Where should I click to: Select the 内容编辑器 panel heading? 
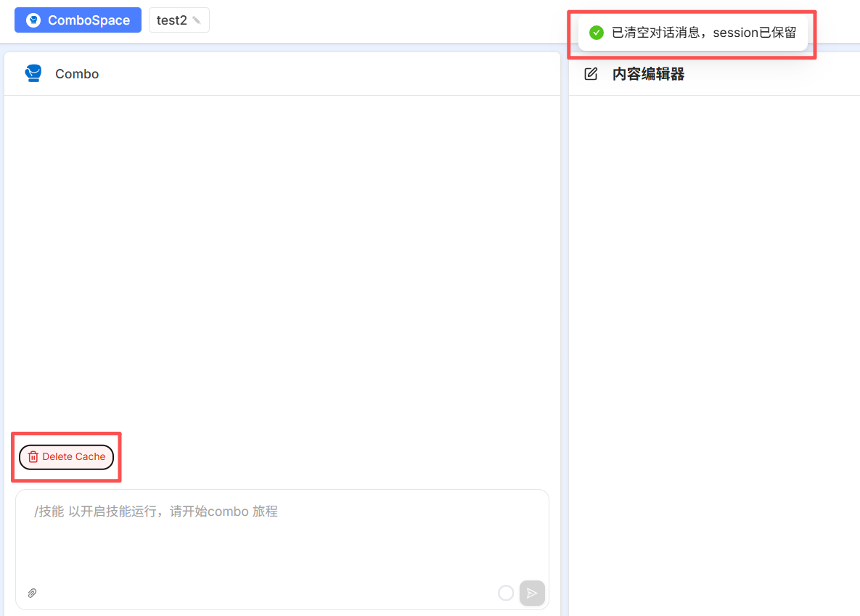(x=648, y=74)
